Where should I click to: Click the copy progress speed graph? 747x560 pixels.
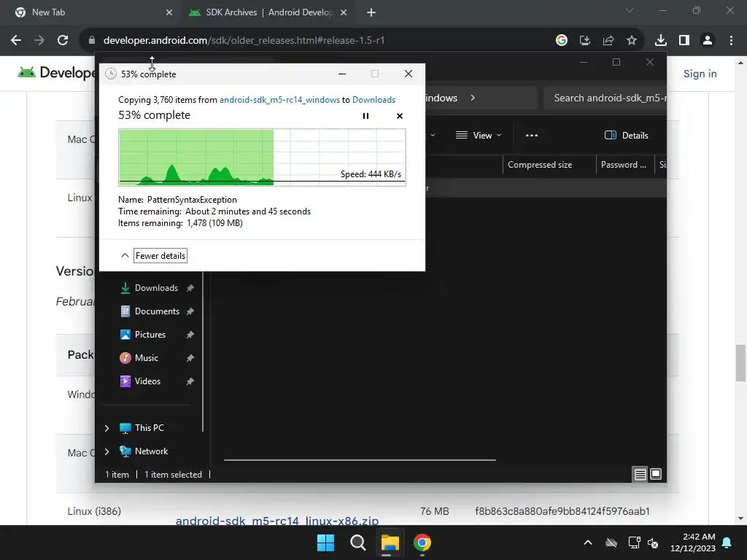[262, 157]
